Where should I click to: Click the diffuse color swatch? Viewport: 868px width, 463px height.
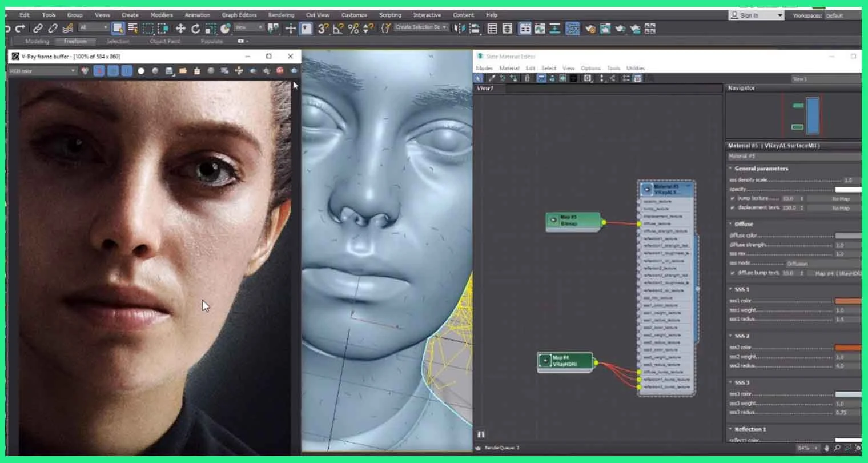pyautogui.click(x=848, y=236)
